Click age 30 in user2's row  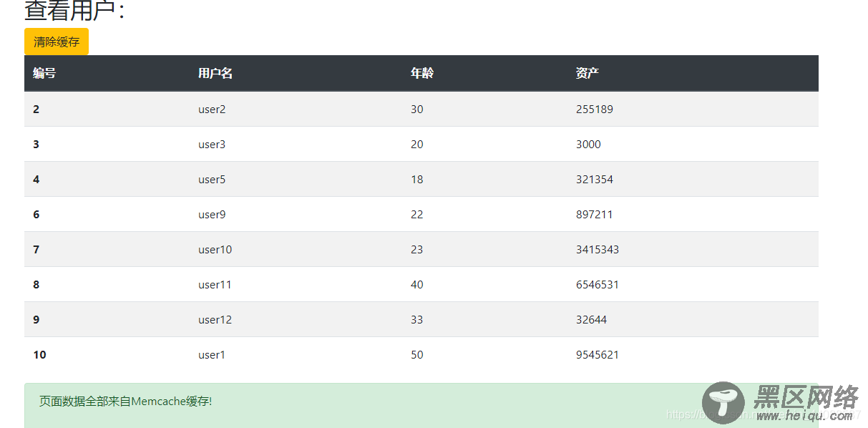[x=417, y=110]
